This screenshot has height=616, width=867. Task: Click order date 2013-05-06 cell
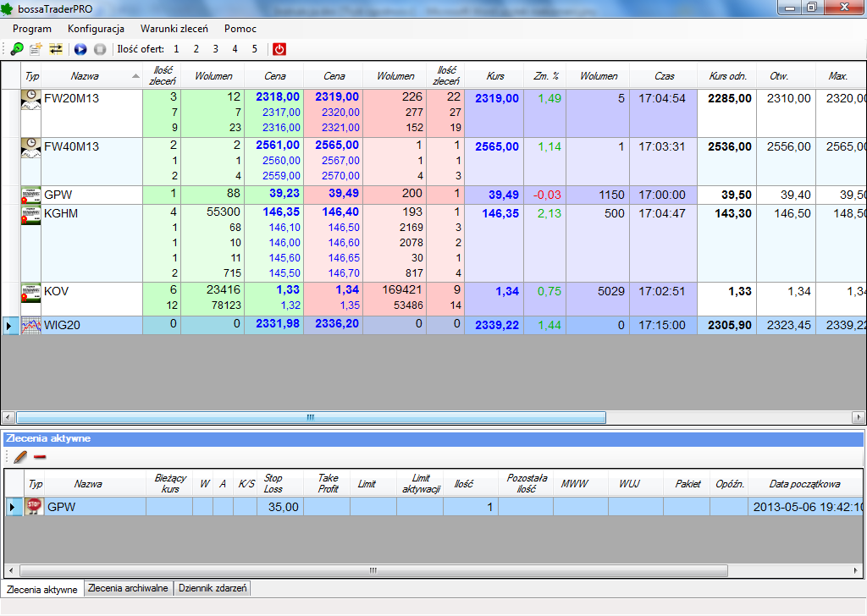pos(806,507)
